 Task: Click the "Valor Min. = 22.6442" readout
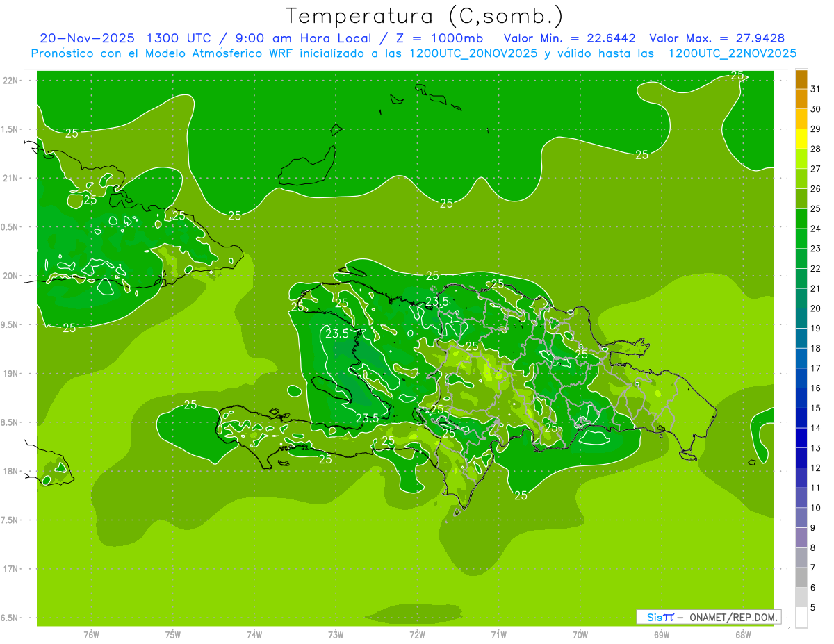(569, 38)
